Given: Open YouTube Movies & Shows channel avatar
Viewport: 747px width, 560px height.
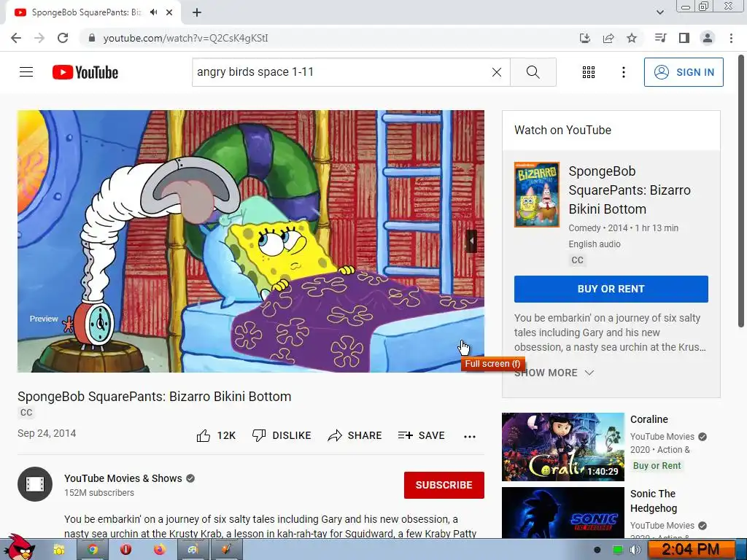Looking at the screenshot, I should coord(35,484).
